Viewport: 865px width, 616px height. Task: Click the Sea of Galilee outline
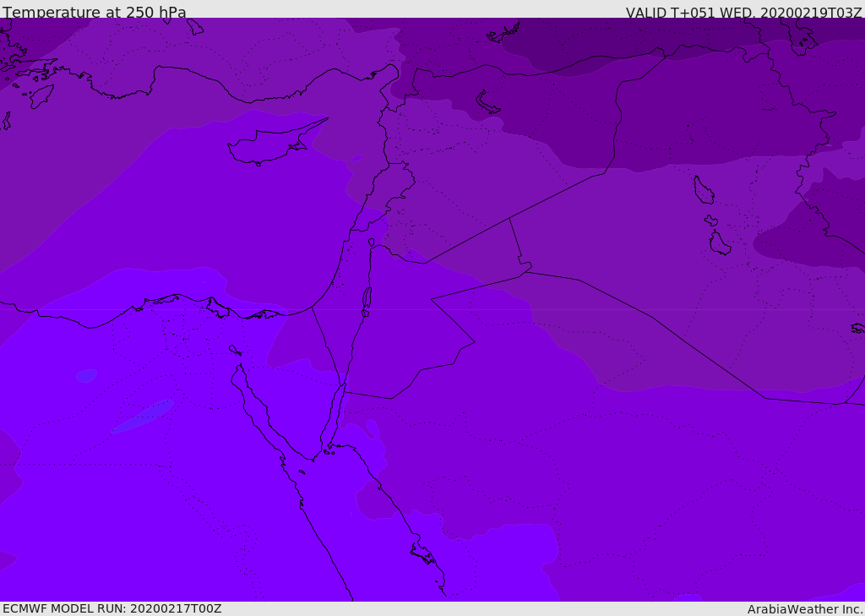[x=371, y=243]
